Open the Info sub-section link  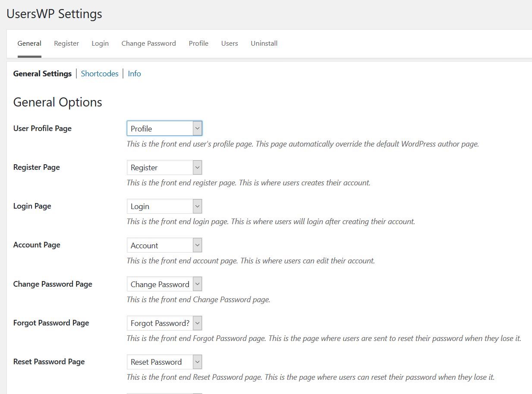[x=134, y=74]
